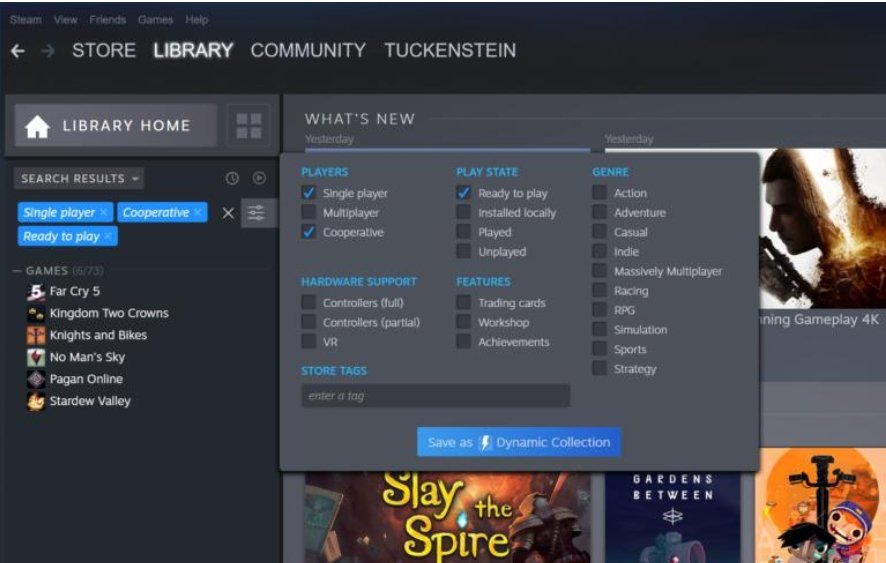This screenshot has width=886, height=563.
Task: Filter by Casual genre
Action: point(600,232)
